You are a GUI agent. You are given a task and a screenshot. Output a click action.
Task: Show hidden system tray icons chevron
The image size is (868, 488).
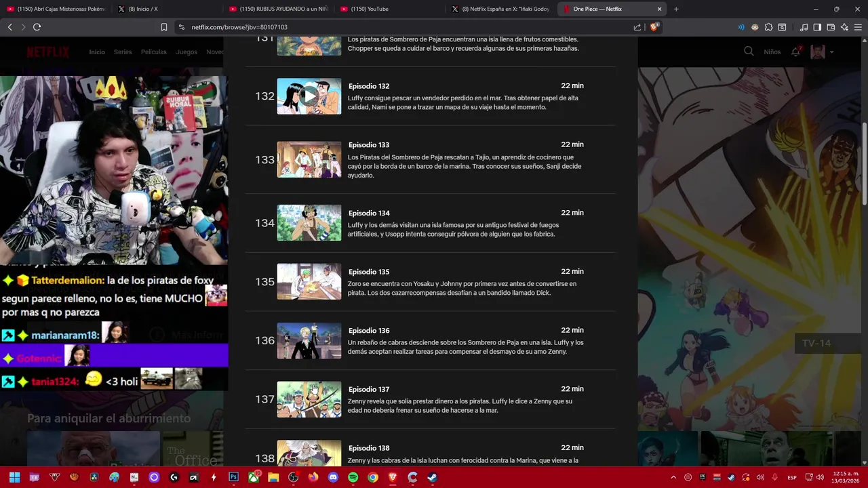point(673,477)
